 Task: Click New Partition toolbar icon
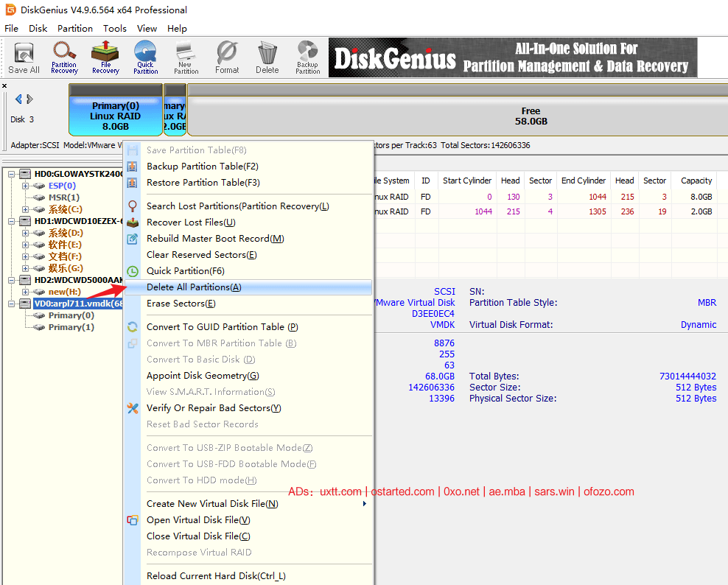[186, 58]
